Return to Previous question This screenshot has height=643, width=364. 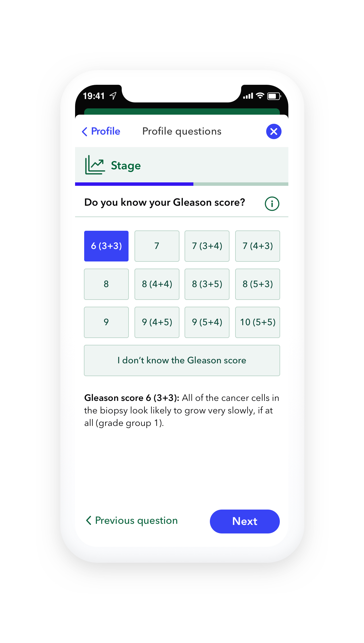pyautogui.click(x=132, y=521)
